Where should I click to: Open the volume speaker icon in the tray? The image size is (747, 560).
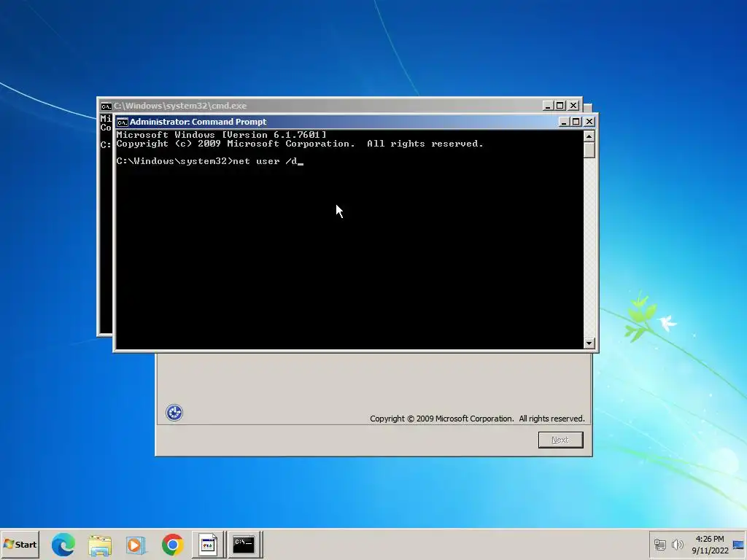point(678,545)
